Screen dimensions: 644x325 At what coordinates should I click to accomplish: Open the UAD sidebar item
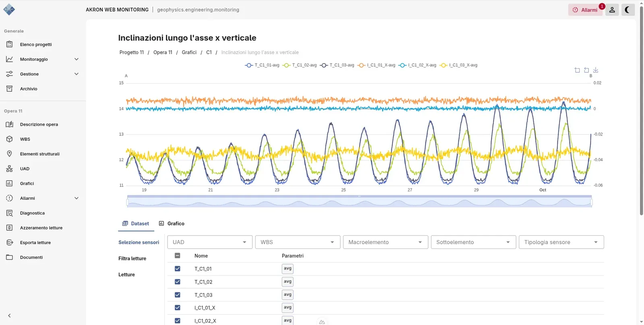click(x=25, y=169)
